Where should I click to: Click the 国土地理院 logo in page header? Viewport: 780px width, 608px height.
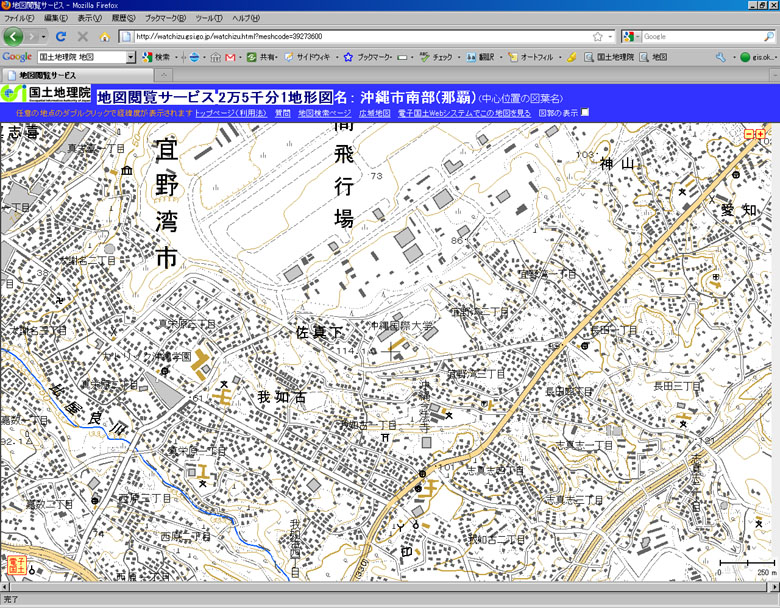(x=46, y=94)
